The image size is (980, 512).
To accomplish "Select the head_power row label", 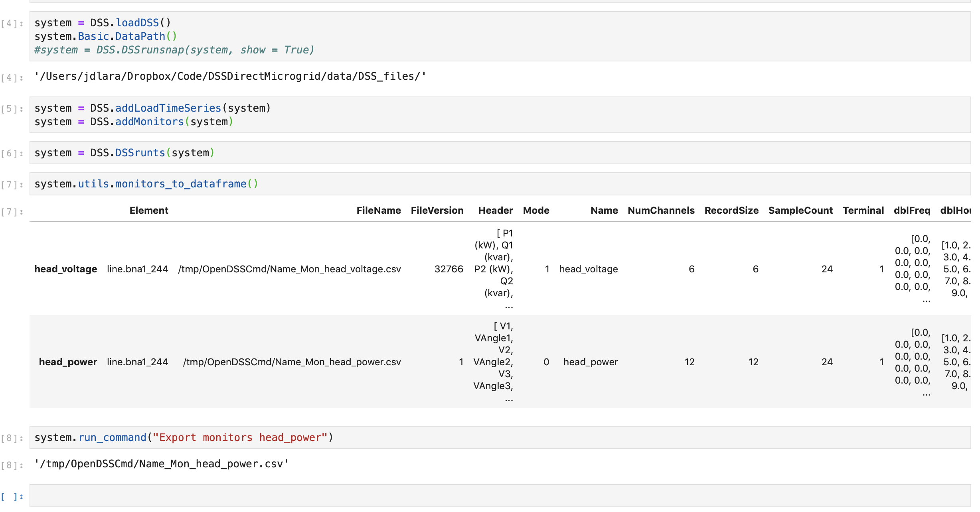I will (x=68, y=362).
